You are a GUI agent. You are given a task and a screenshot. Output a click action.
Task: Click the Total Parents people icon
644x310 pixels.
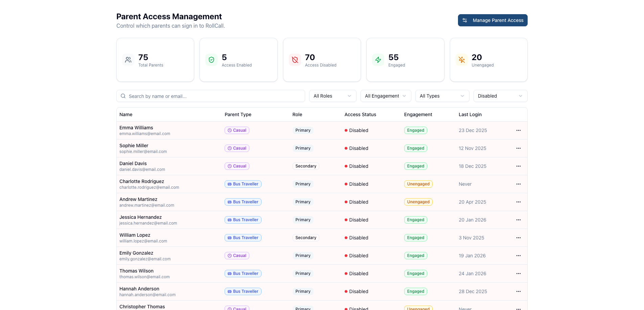pos(128,60)
